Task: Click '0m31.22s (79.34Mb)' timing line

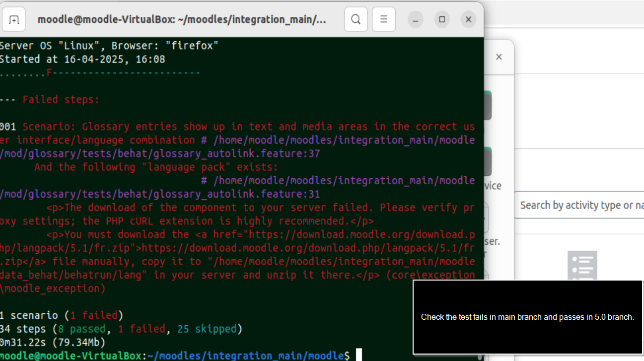Action: click(53, 342)
